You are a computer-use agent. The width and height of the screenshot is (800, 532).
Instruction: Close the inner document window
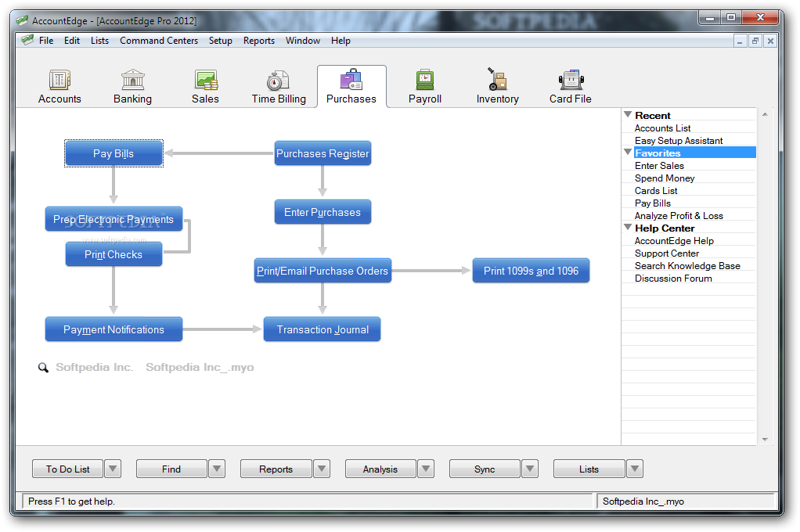770,41
